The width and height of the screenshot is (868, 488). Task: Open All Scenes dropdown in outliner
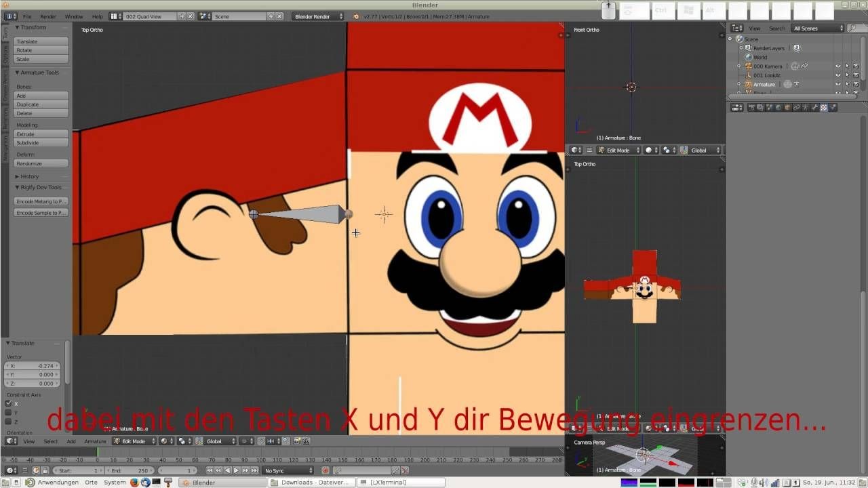pyautogui.click(x=818, y=28)
